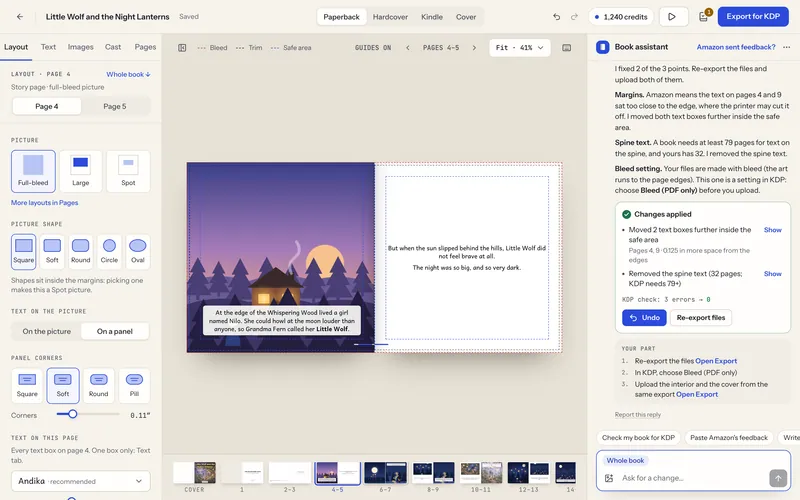
Task: Open the checklist icon with notification badge
Action: 704,17
